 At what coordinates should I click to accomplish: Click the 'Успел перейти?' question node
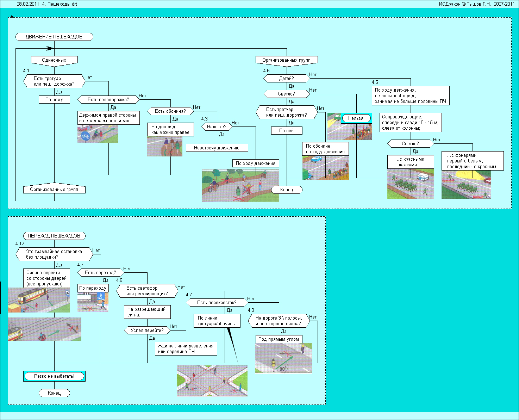pos(147,331)
